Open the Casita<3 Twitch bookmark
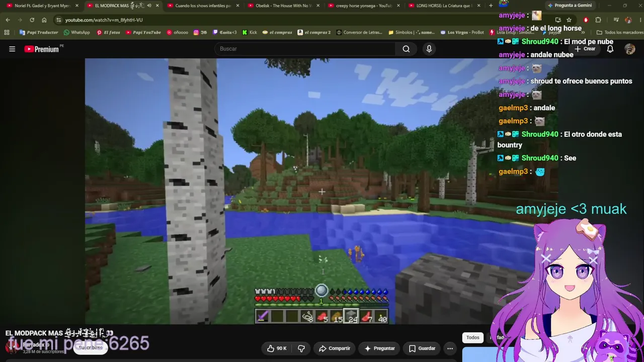Viewport: 644px width, 362px height. pos(224,32)
